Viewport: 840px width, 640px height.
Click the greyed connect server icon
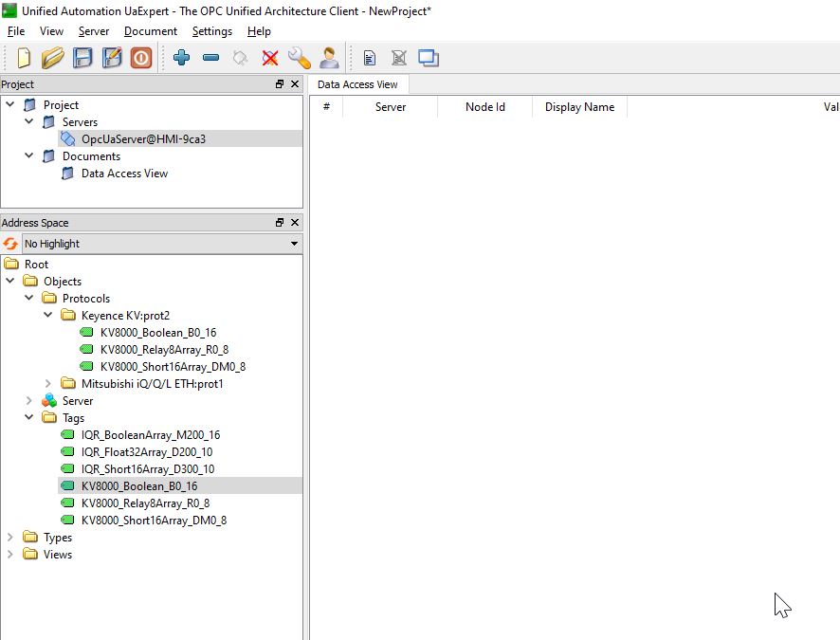240,58
